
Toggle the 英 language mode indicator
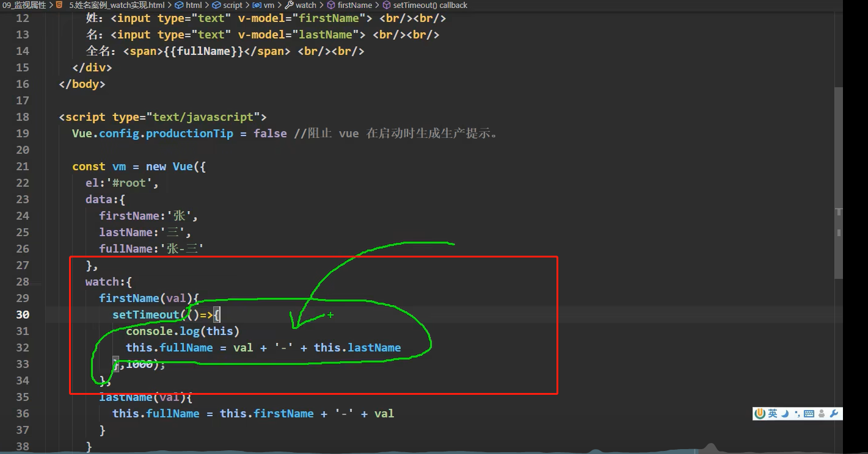click(x=773, y=414)
